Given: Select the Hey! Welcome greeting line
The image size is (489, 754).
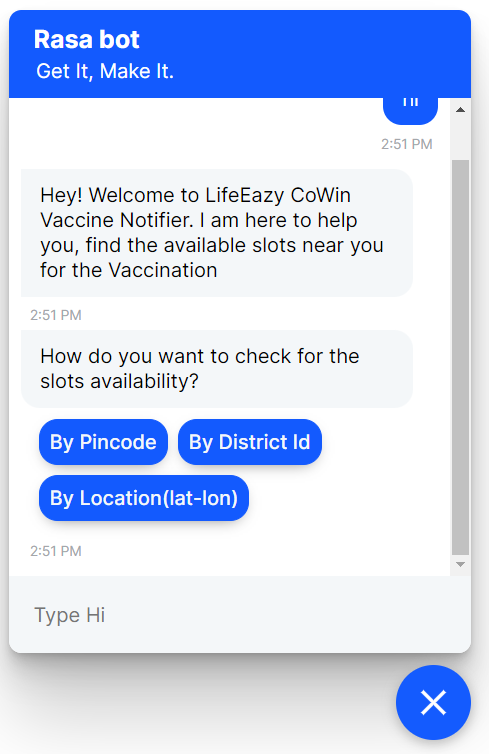Looking at the screenshot, I should point(195,195).
